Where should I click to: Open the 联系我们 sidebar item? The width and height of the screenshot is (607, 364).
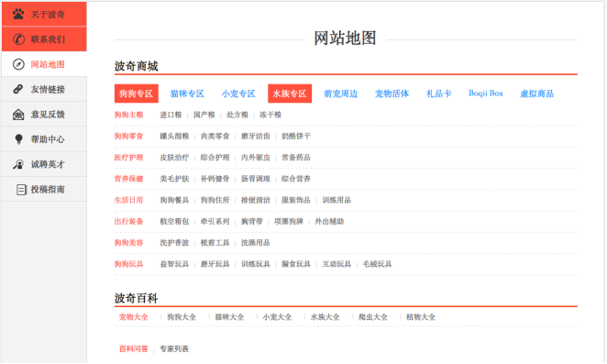coord(44,39)
